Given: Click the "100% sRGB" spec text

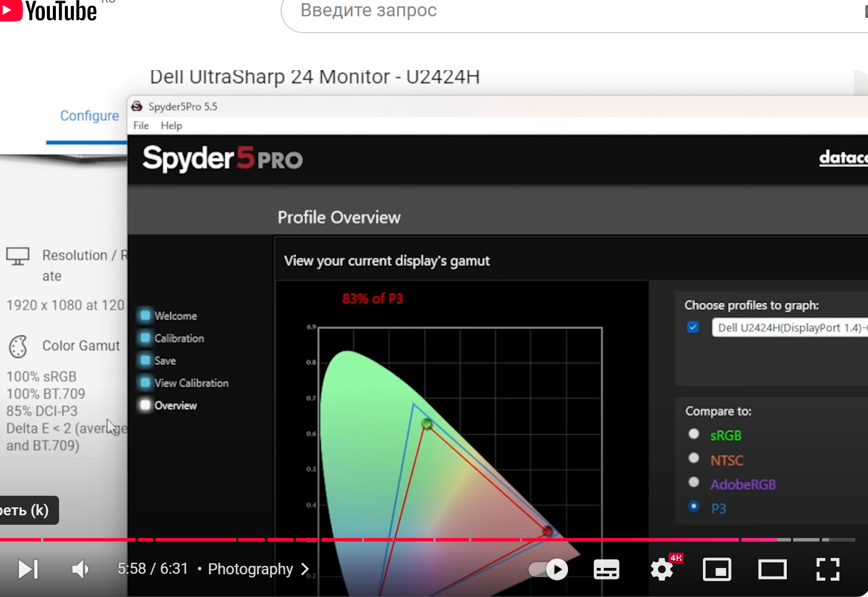Looking at the screenshot, I should pyautogui.click(x=42, y=377).
